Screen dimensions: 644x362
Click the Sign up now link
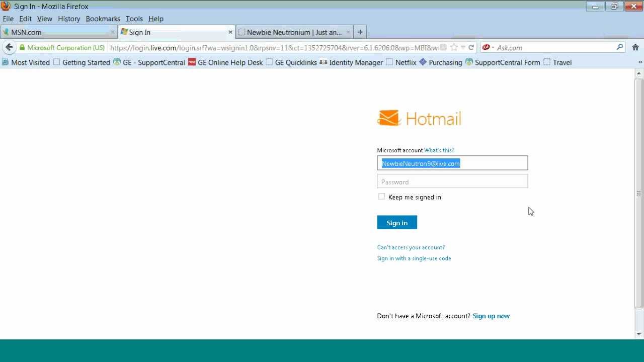(491, 316)
